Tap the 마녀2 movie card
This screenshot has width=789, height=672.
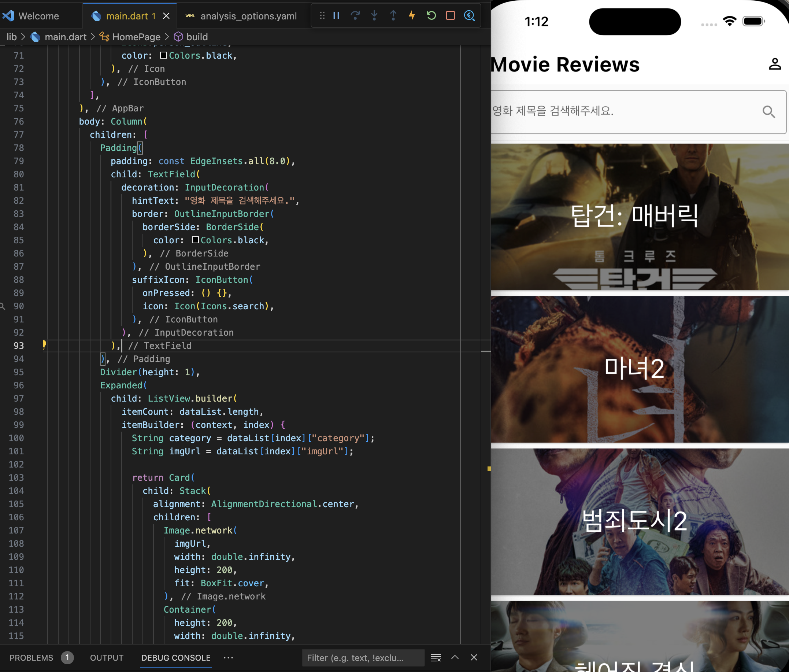click(x=640, y=369)
